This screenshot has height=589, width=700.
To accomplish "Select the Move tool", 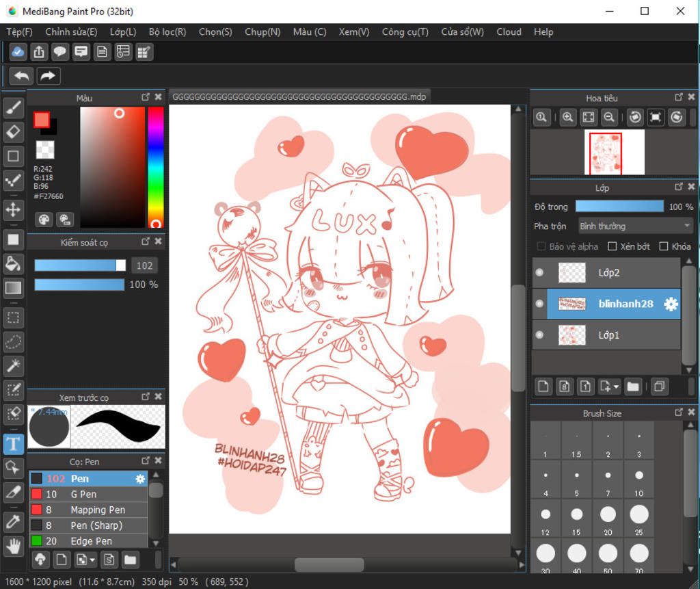I will point(14,209).
